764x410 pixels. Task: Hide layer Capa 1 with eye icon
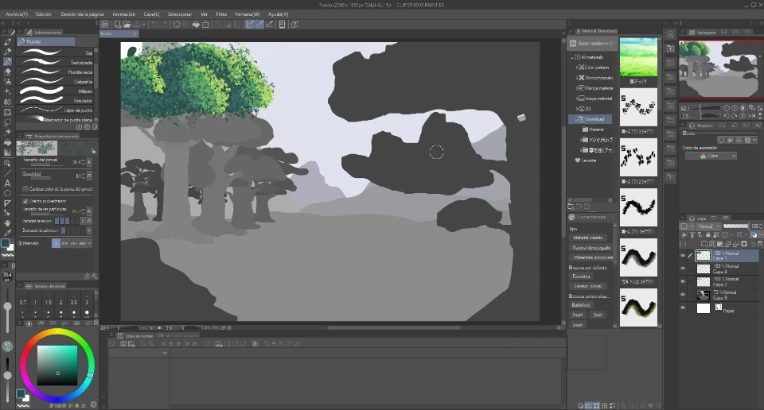click(683, 256)
